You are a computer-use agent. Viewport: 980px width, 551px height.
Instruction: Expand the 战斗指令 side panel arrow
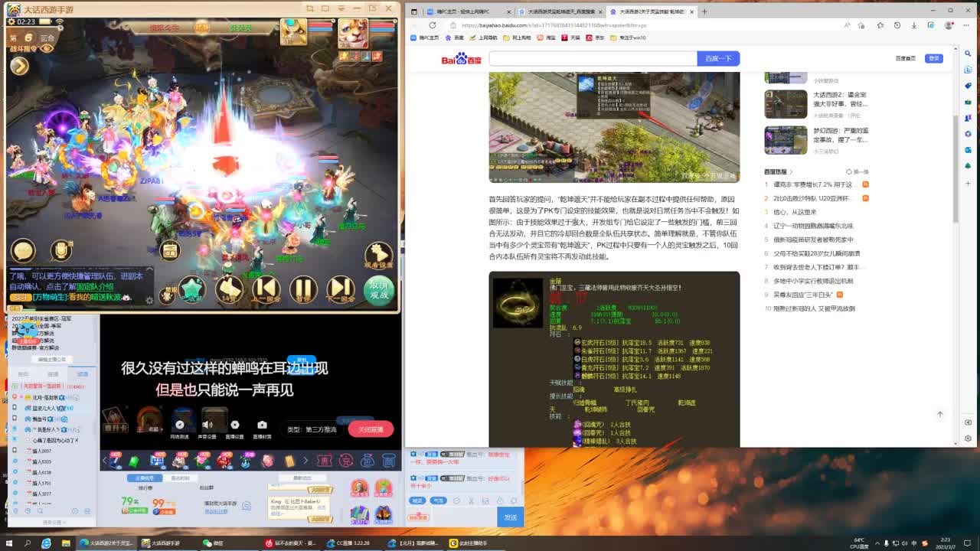point(19,66)
